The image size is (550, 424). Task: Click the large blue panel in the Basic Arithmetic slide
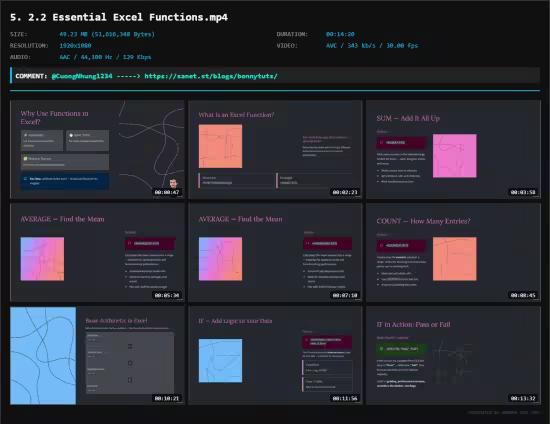43,356
